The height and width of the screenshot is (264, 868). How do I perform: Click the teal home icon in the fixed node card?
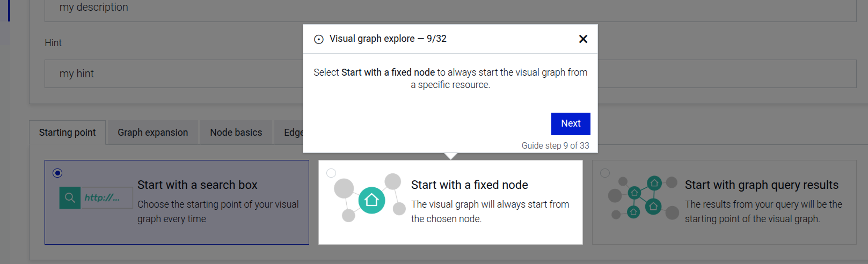[x=371, y=201]
